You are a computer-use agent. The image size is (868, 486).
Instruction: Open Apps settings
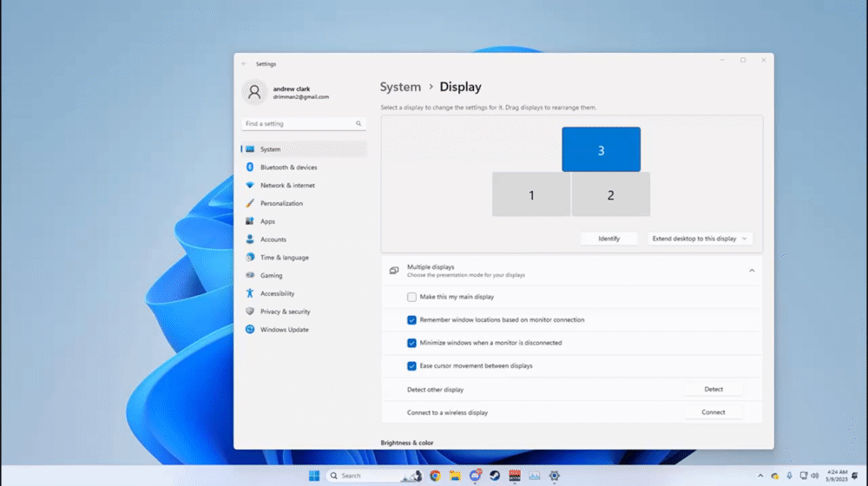[x=304, y=221]
